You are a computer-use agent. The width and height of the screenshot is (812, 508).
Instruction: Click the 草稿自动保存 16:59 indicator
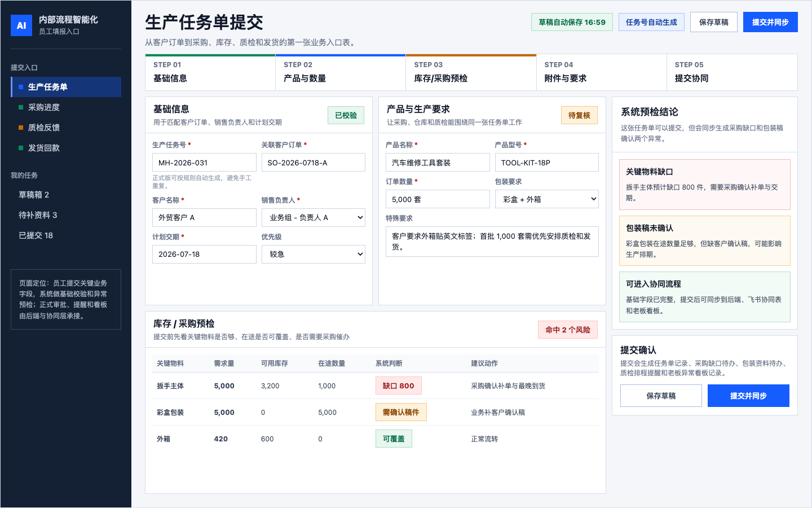tap(572, 22)
